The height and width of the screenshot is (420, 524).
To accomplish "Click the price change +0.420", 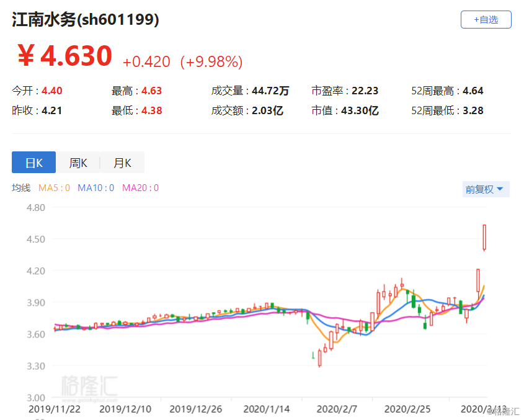I will click(146, 62).
